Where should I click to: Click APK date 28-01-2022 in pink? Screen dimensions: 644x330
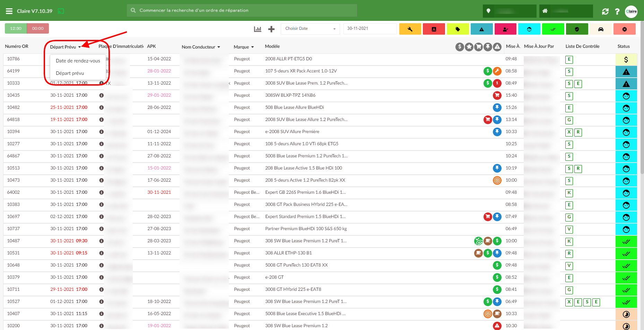point(159,71)
